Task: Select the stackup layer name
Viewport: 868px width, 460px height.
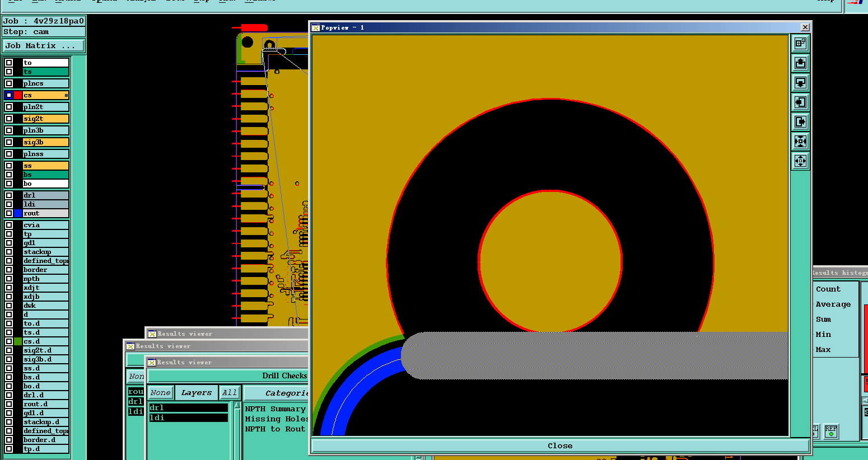Action: point(45,252)
